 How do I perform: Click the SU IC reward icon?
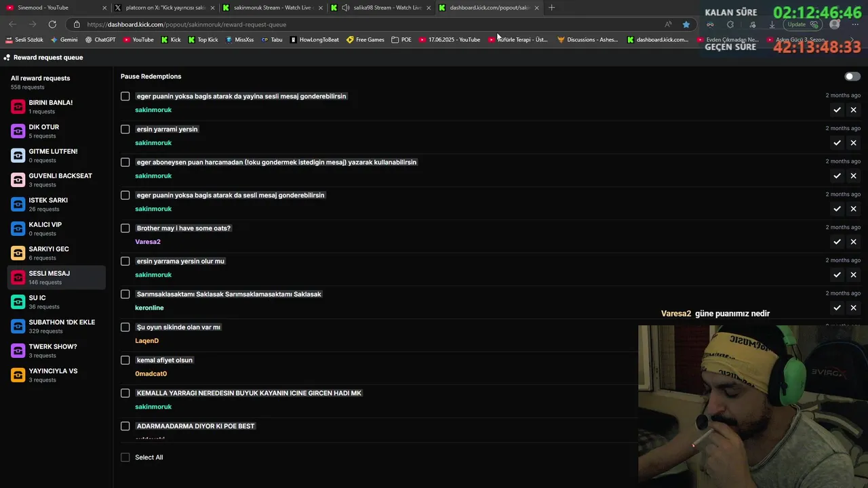(18, 302)
